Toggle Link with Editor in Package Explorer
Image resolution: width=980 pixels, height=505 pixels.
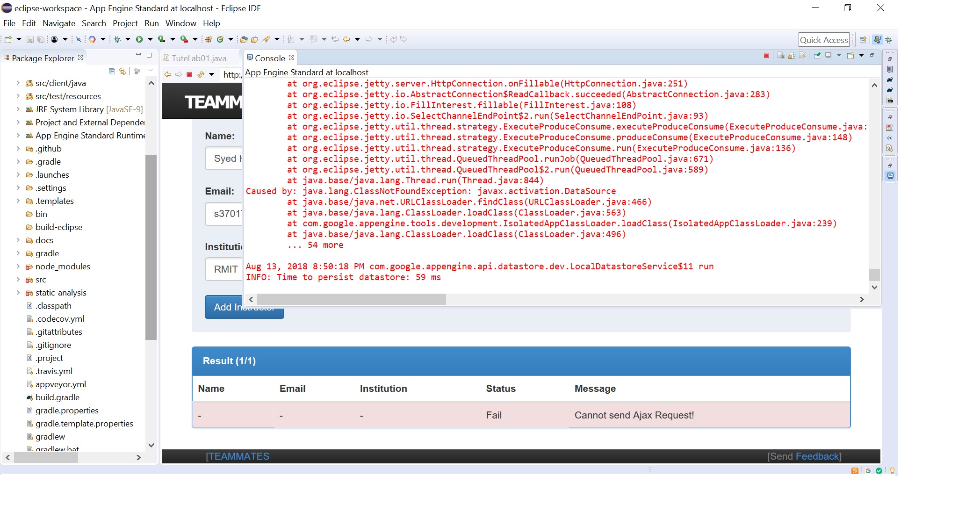point(122,71)
